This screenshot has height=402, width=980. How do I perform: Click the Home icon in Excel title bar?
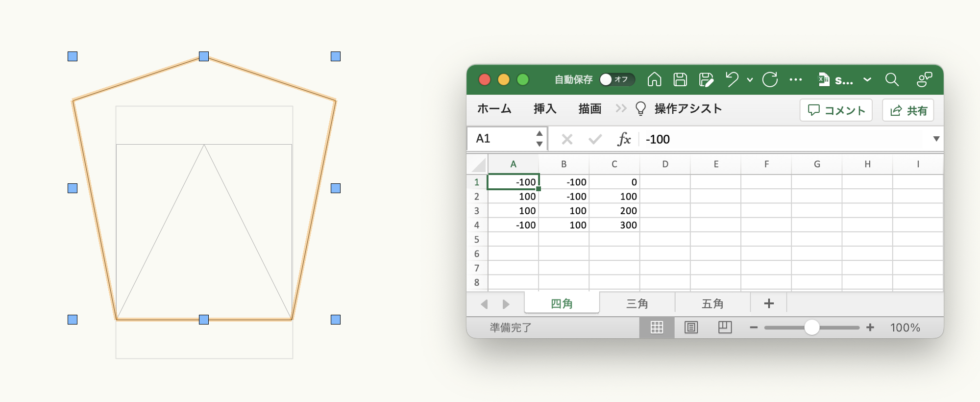[x=654, y=79]
